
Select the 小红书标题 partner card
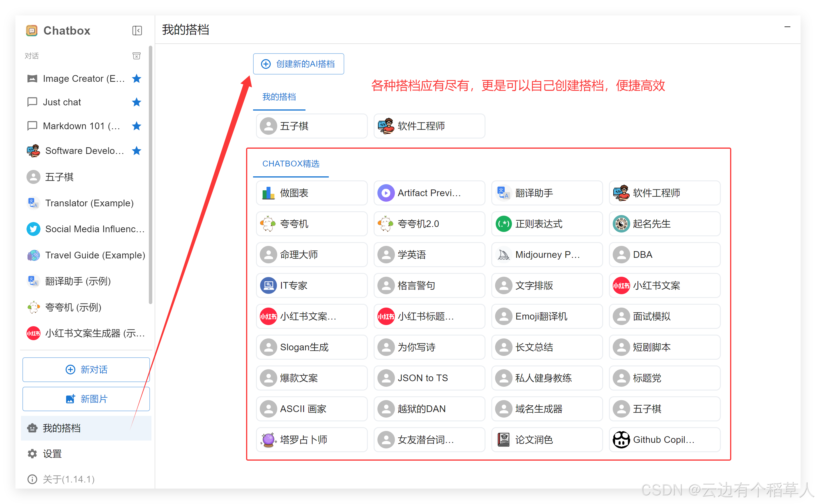point(429,316)
